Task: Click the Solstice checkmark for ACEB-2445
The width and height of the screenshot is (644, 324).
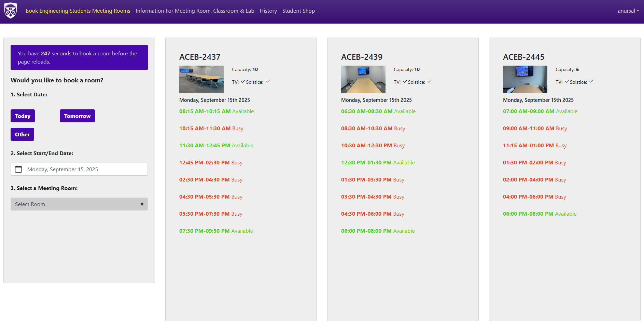Action: [x=591, y=81]
